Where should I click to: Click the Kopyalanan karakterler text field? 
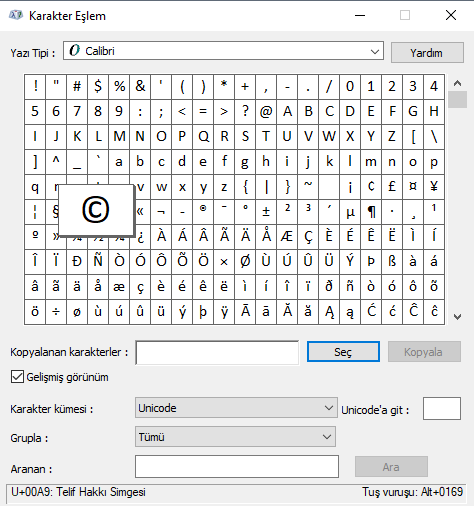[217, 352]
